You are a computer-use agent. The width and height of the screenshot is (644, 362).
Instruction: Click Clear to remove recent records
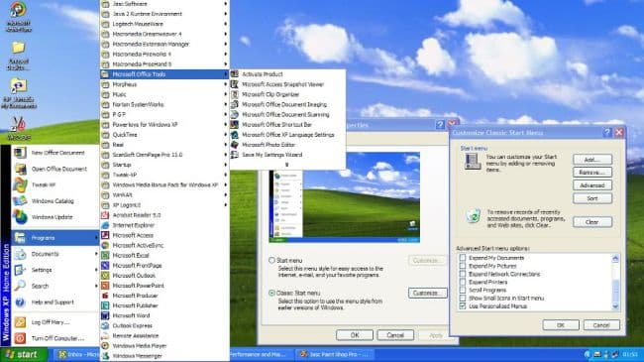(592, 222)
